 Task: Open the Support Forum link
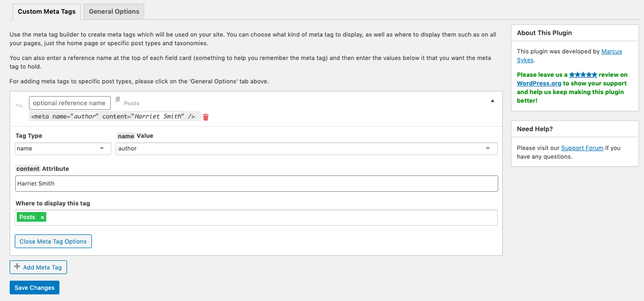coord(582,147)
